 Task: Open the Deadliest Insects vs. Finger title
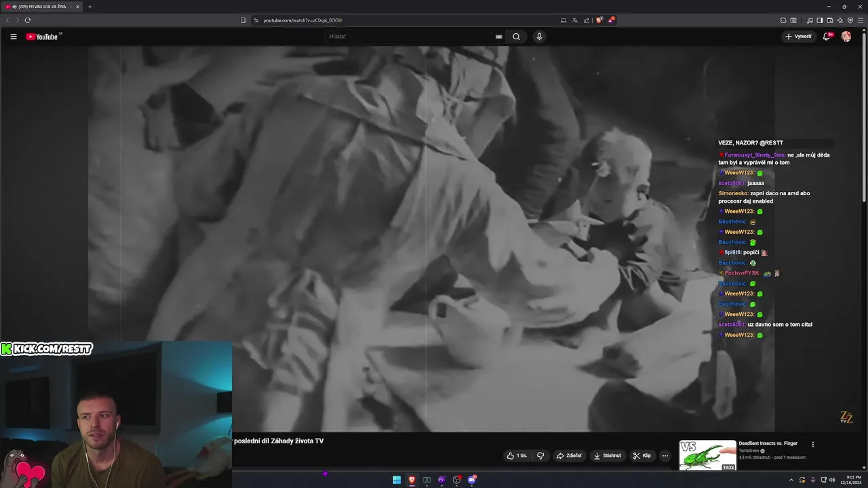pos(768,443)
